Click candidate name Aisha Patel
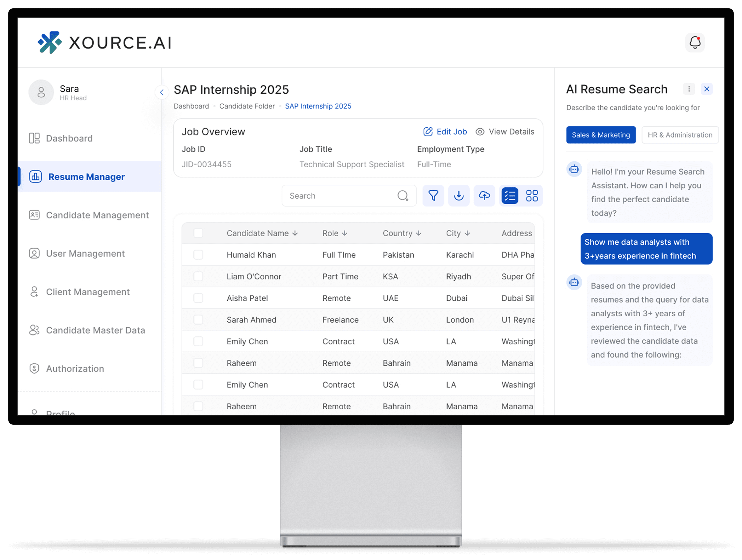742x560 pixels. click(247, 298)
